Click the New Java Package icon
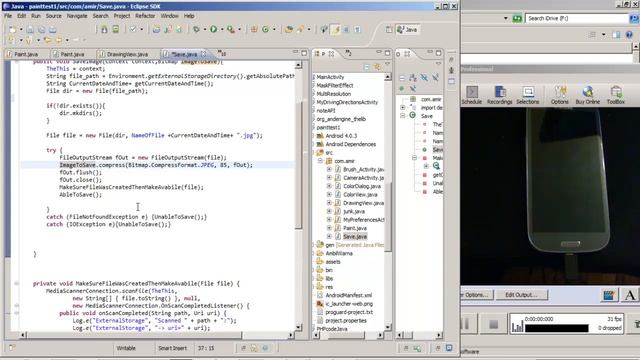640x360 pixels. pos(254,29)
